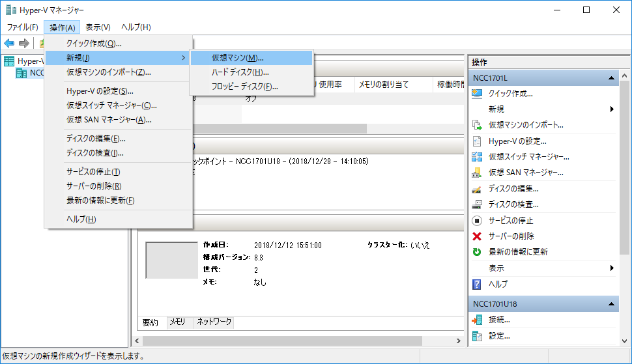Click ディスクの検査... in Actions pane
Screen dimensions: 632x364
[x=513, y=204]
